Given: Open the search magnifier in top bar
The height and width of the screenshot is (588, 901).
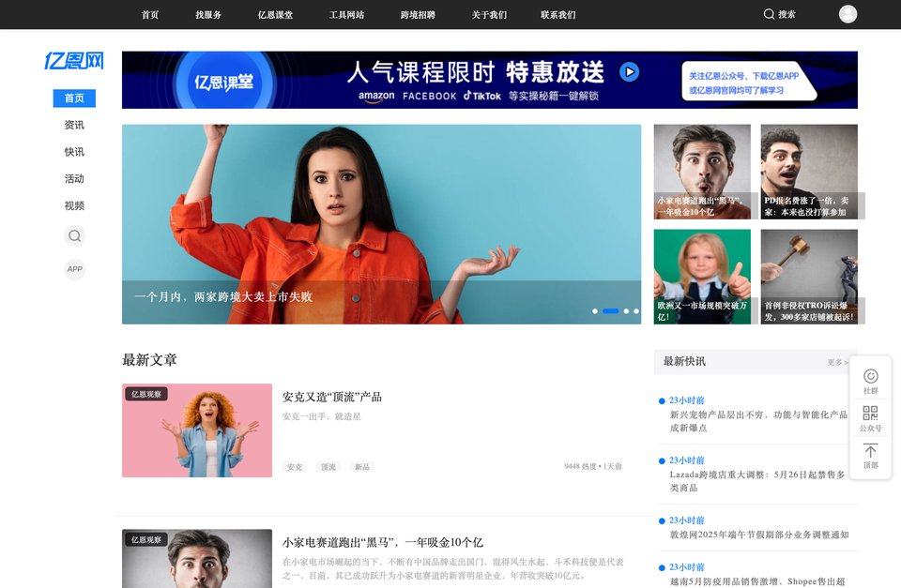Looking at the screenshot, I should 769,14.
